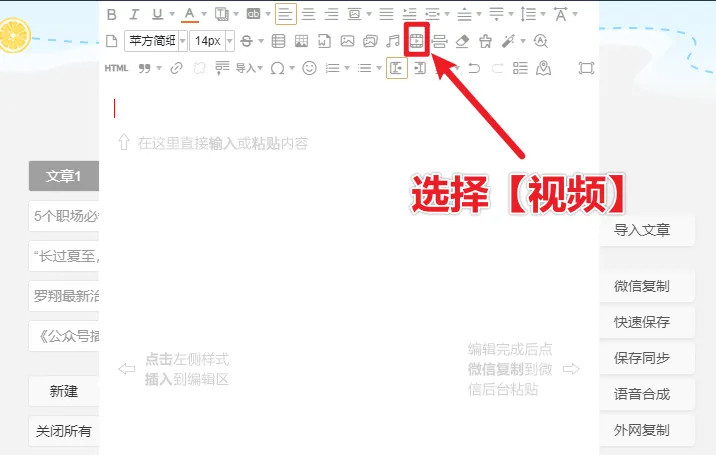Expand the blockquote style arrow
The width and height of the screenshot is (716, 455).
(x=159, y=68)
